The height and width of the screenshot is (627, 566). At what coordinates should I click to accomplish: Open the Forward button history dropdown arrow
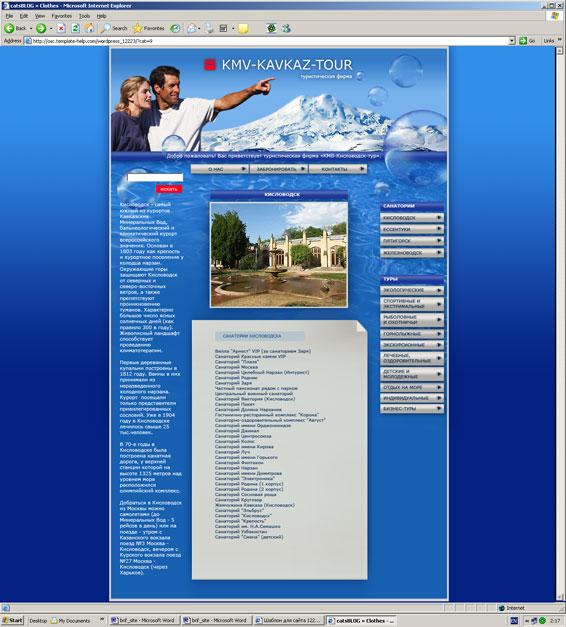click(x=51, y=29)
